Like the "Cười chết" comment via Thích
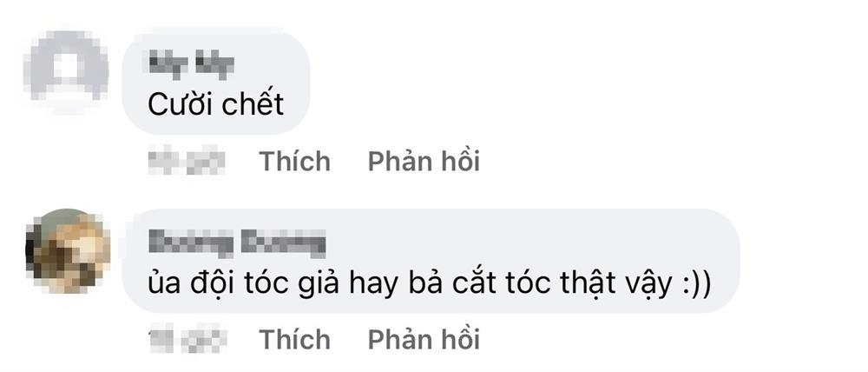 pyautogui.click(x=295, y=162)
